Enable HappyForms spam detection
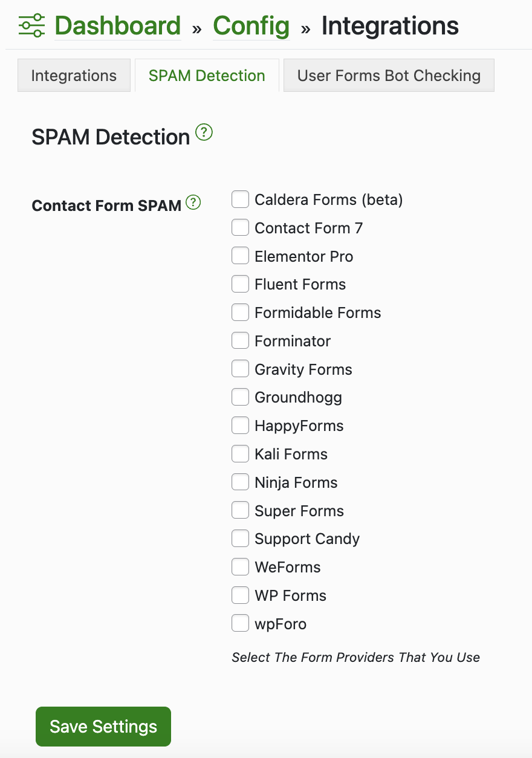 pos(240,425)
